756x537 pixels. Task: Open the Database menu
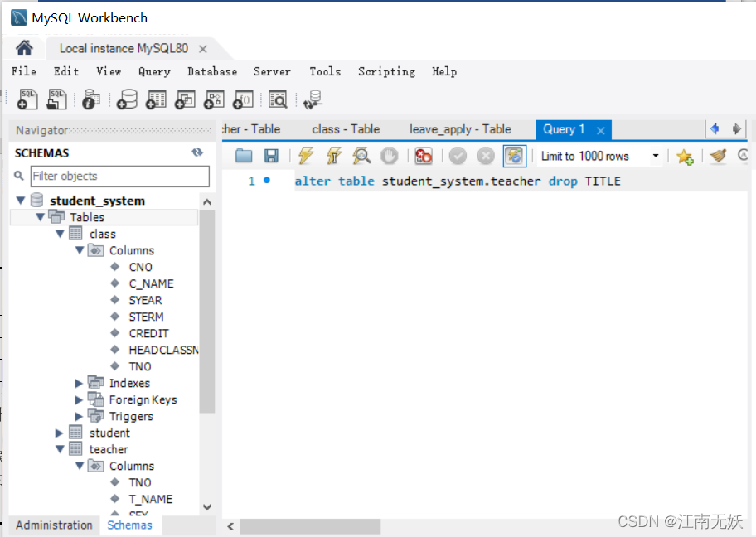point(212,71)
